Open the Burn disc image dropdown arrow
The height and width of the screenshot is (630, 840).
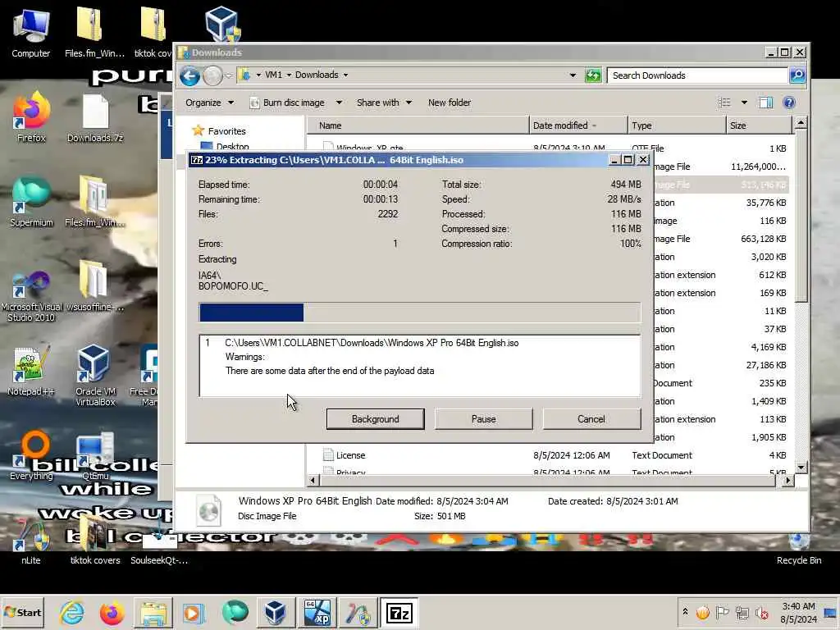coord(339,103)
